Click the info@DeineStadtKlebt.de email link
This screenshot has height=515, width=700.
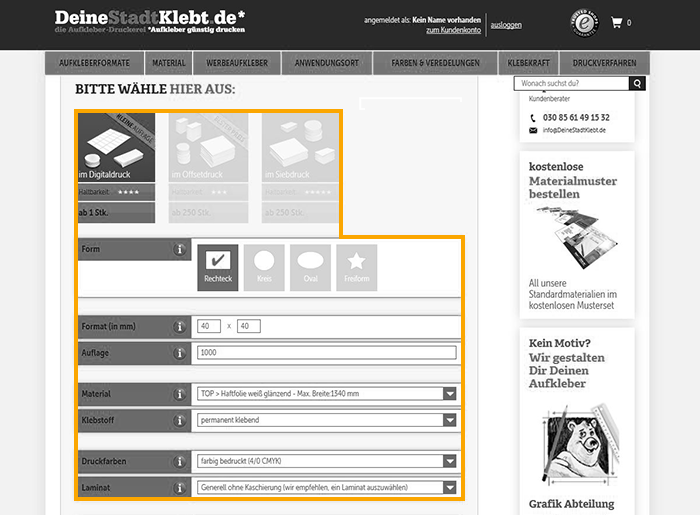[574, 130]
